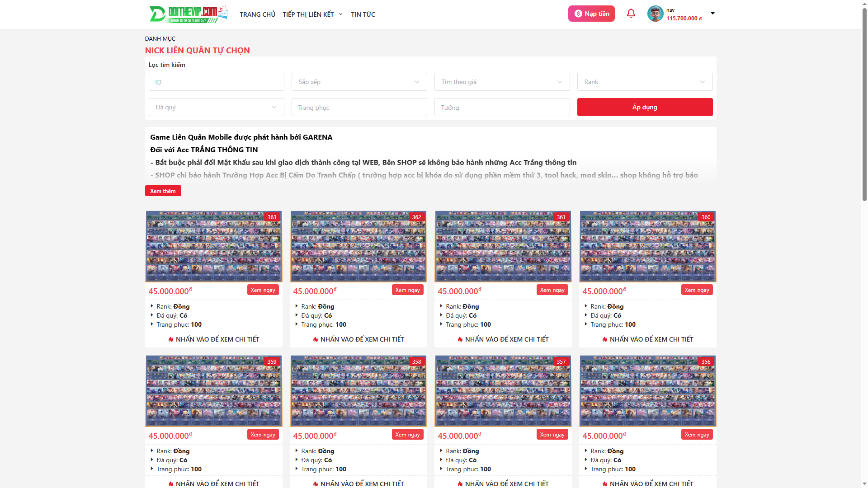Open thumbnail of account 356

pos(648,391)
